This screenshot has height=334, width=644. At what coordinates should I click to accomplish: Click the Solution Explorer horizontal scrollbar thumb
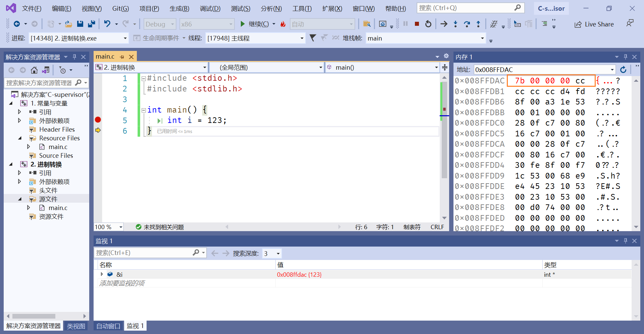coord(34,316)
